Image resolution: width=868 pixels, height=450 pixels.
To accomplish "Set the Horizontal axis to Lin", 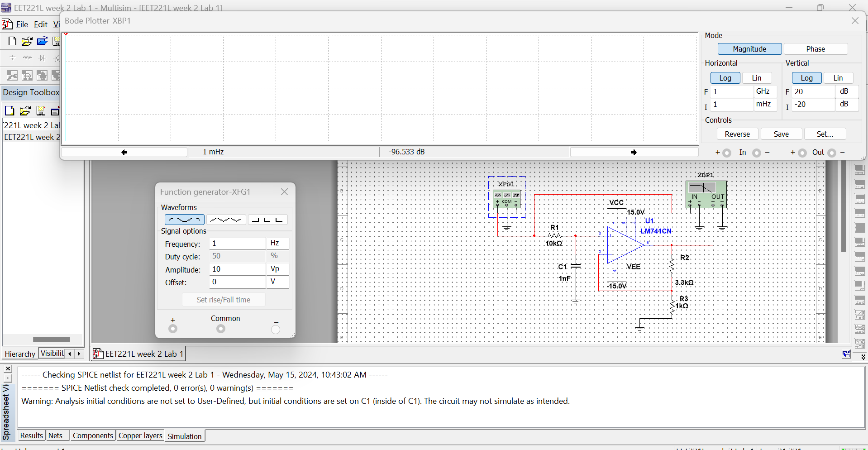I will (756, 77).
